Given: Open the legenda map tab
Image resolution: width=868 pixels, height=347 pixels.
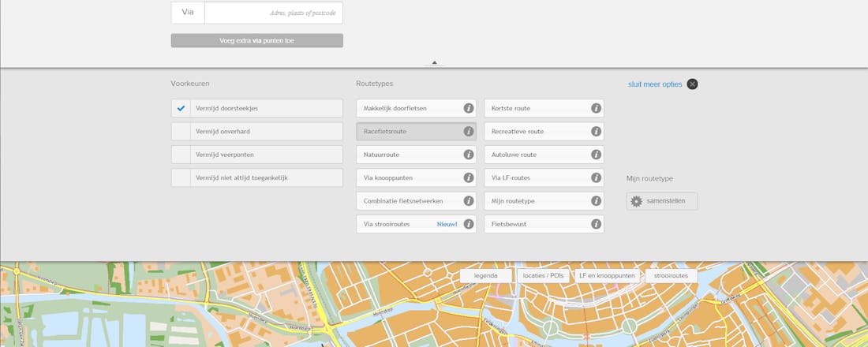Looking at the screenshot, I should (486, 275).
